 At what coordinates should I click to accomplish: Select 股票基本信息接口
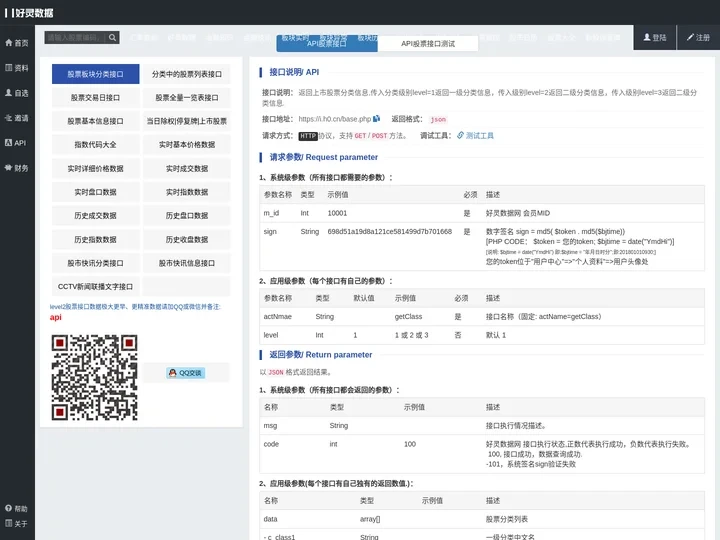[x=96, y=121]
